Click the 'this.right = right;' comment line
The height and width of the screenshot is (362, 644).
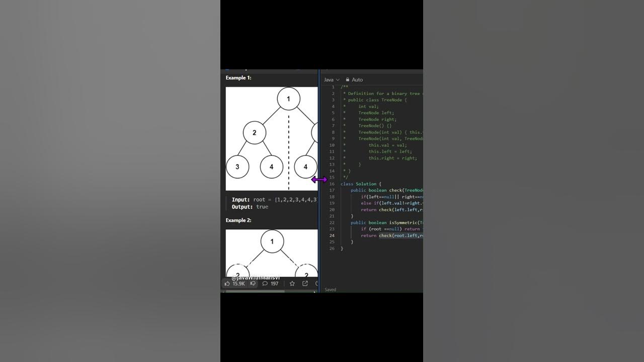pyautogui.click(x=392, y=158)
